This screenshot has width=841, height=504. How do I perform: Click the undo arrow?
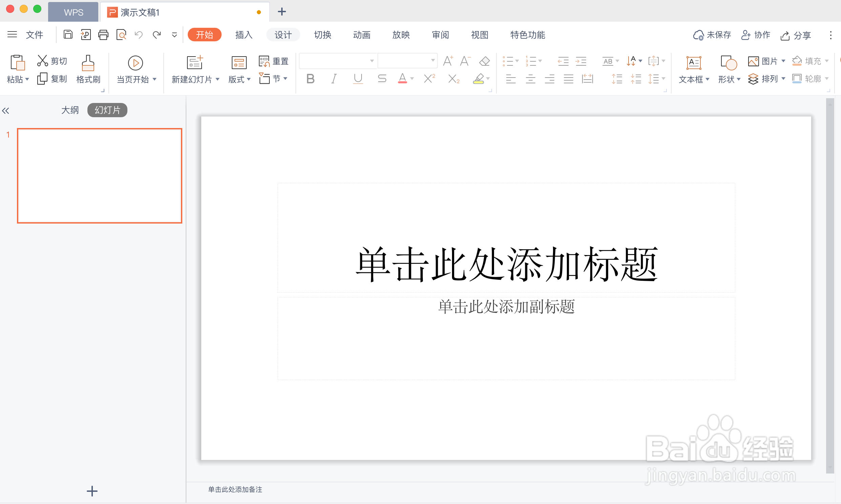pos(139,35)
